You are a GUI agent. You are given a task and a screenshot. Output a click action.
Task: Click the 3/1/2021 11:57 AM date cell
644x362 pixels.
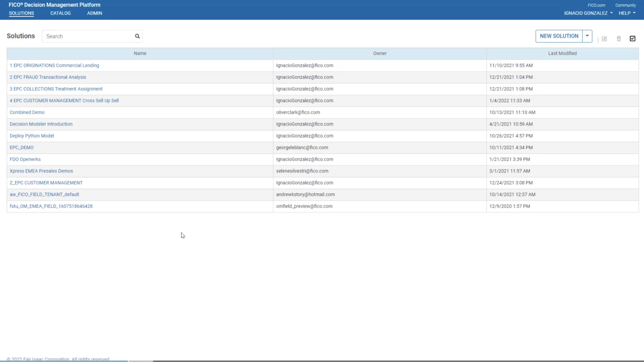point(562,171)
